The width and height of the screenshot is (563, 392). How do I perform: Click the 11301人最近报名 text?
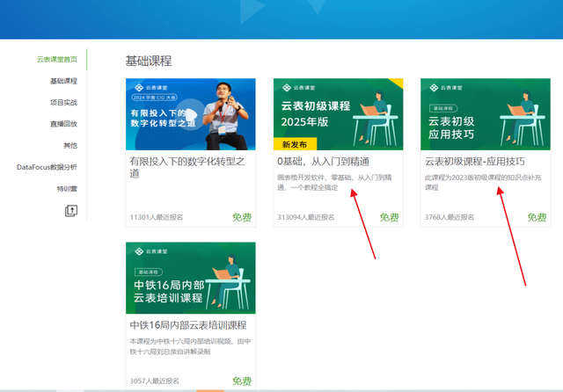(x=157, y=217)
